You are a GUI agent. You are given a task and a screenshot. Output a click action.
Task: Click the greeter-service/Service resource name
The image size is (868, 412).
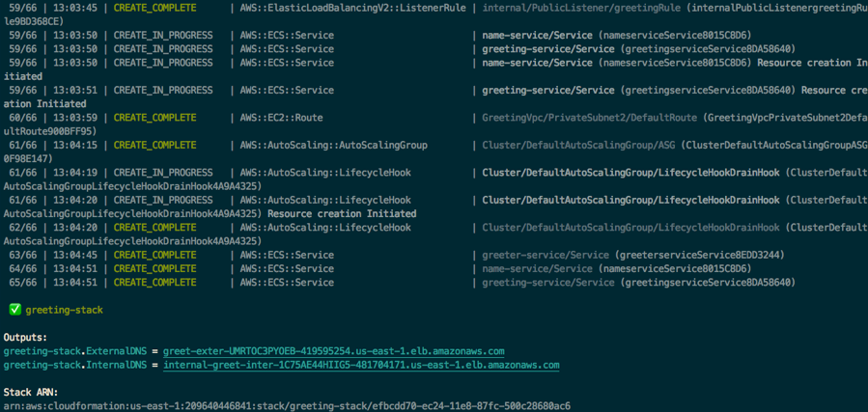(546, 256)
